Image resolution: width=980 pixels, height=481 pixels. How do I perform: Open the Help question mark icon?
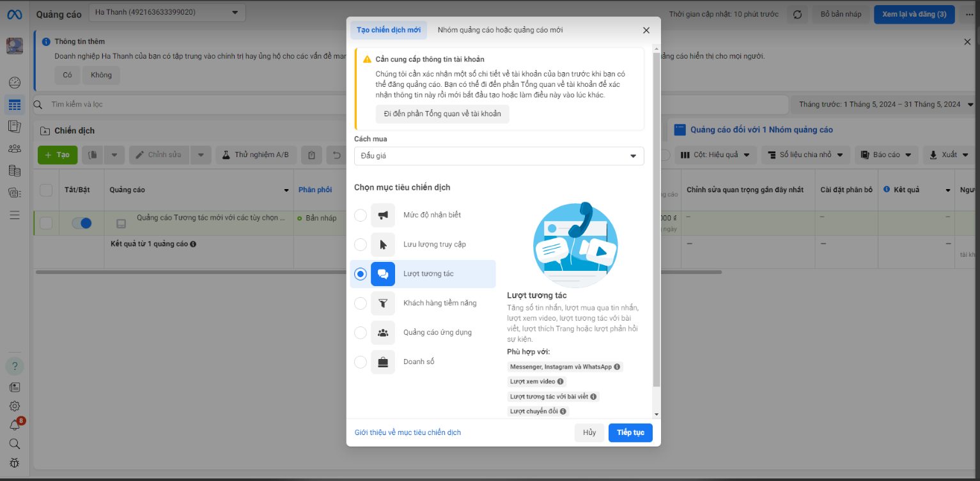(x=14, y=367)
